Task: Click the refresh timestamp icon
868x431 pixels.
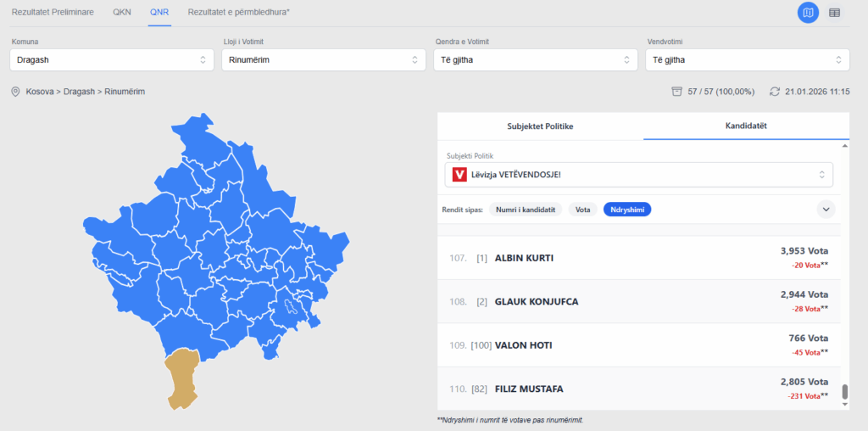Action: (x=774, y=92)
